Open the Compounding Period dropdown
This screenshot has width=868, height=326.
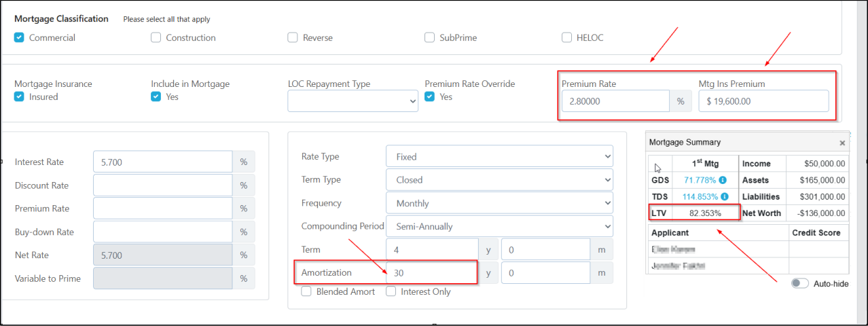[499, 226]
